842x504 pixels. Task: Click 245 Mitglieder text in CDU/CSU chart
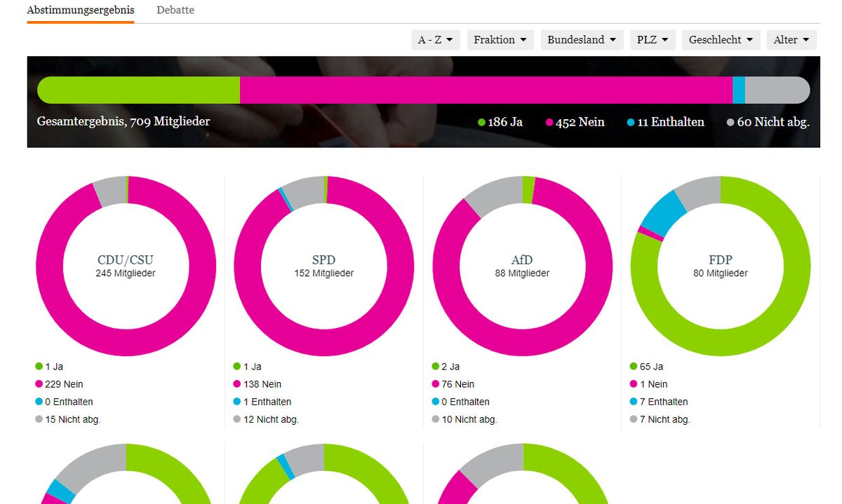pos(126,273)
